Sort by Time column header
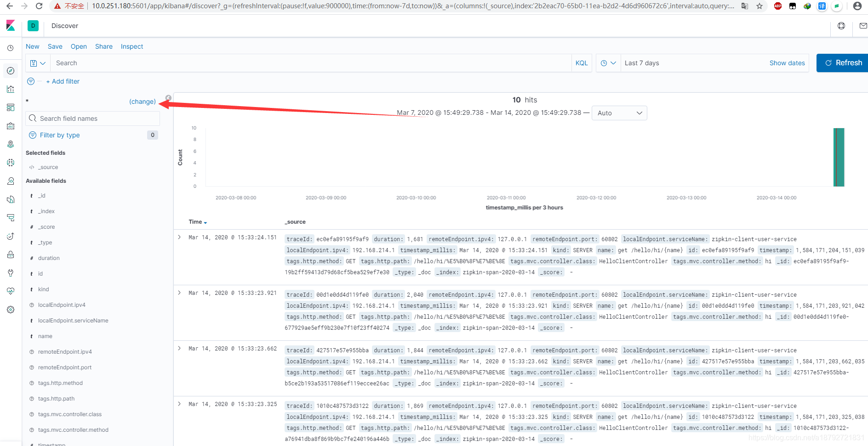Screen dimensions: 868x446 (x=198, y=222)
